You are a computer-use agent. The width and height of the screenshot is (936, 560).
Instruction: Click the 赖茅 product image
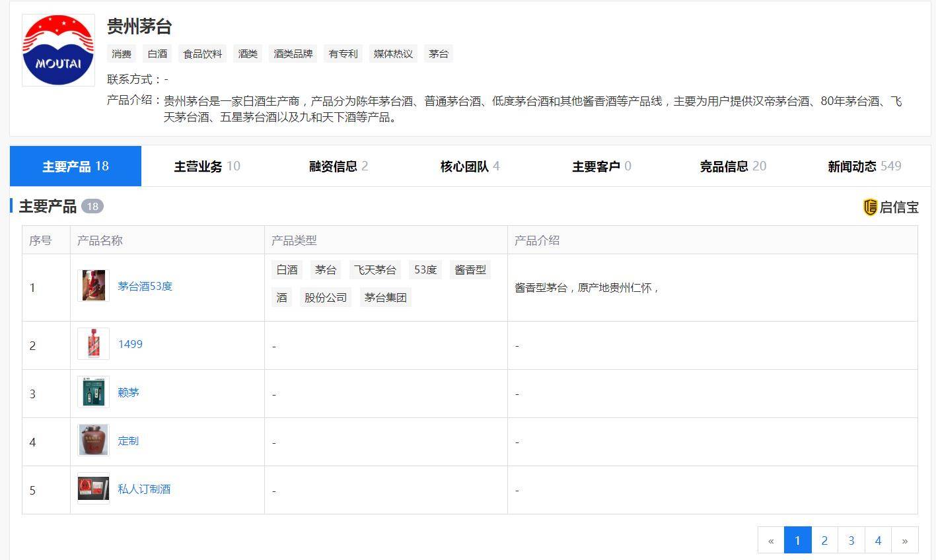click(x=92, y=392)
